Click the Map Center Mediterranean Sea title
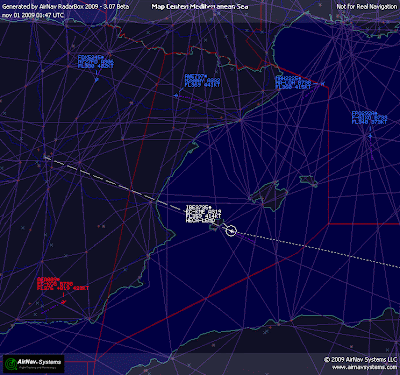 click(200, 7)
